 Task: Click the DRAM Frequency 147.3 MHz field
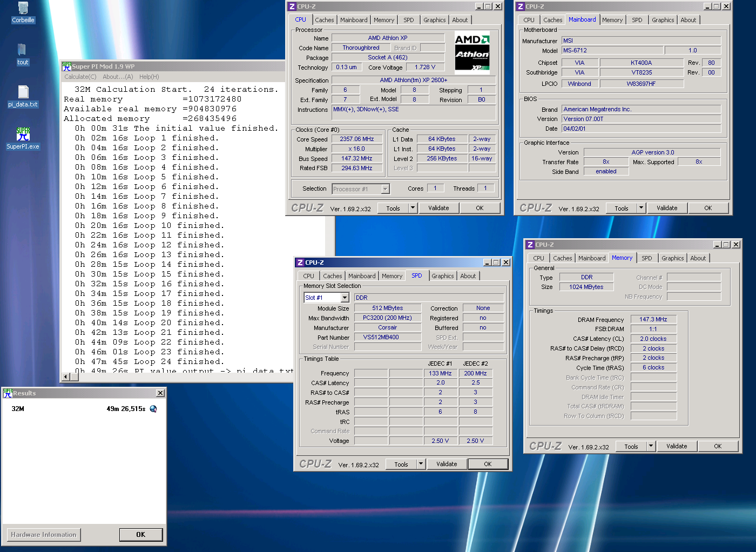pos(653,319)
